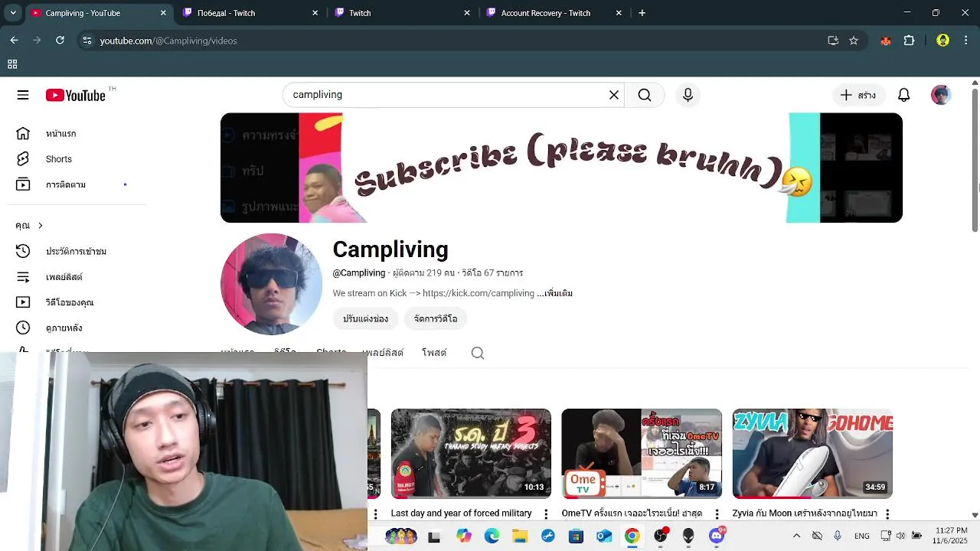
Task: Click the Subscribe channel banner image
Action: tap(561, 168)
